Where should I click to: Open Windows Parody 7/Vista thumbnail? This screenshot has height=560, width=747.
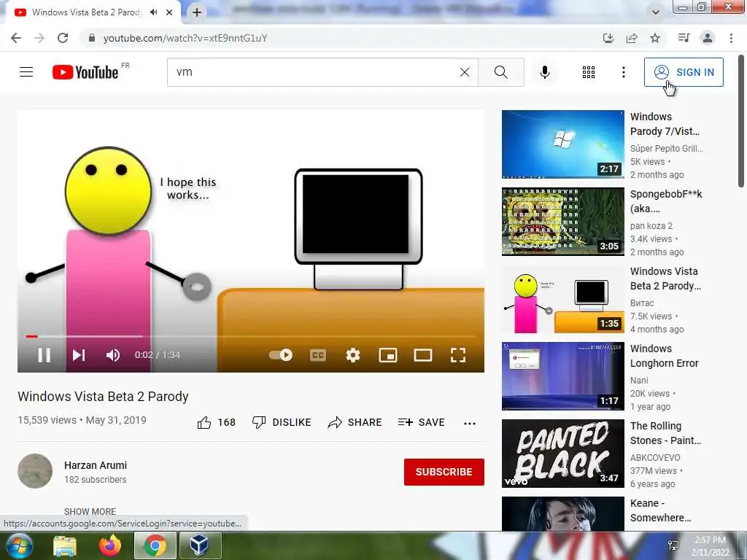pyautogui.click(x=562, y=144)
